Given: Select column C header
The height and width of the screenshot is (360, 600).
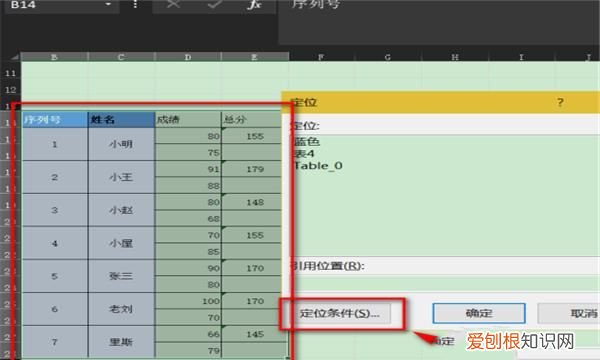Looking at the screenshot, I should tap(121, 57).
